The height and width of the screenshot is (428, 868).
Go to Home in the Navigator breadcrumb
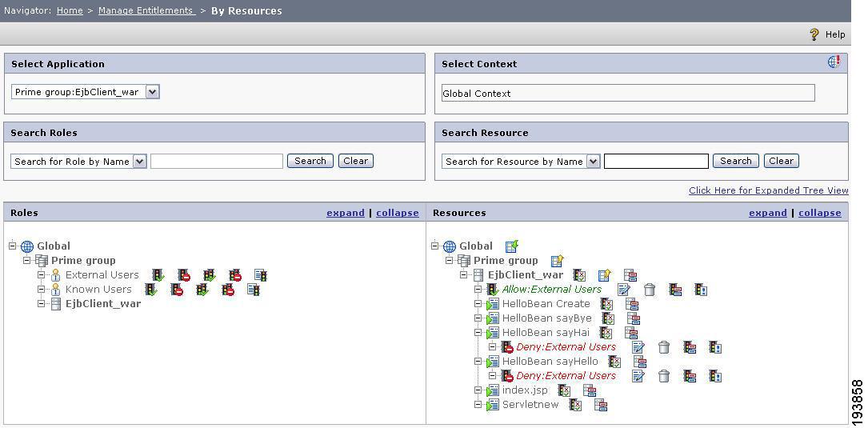pos(70,10)
